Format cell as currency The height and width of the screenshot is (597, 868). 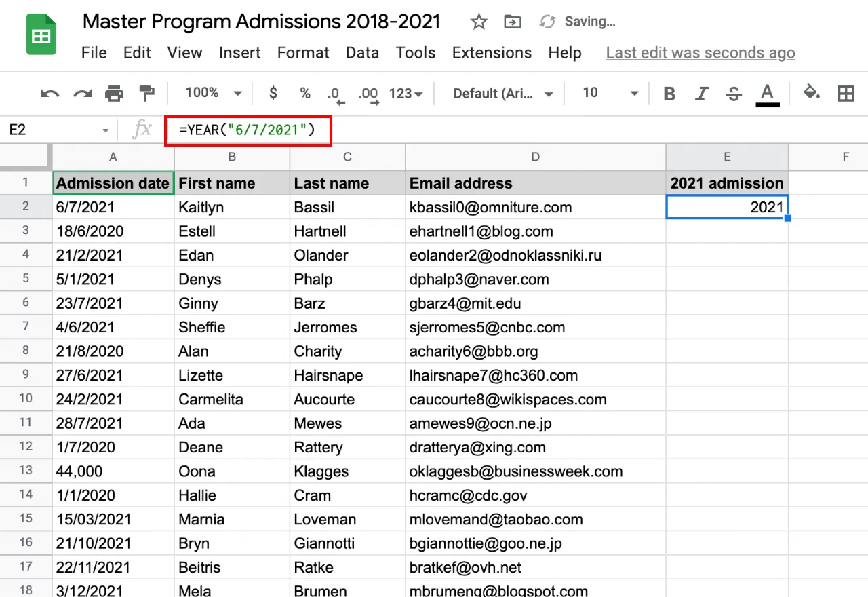[273, 93]
